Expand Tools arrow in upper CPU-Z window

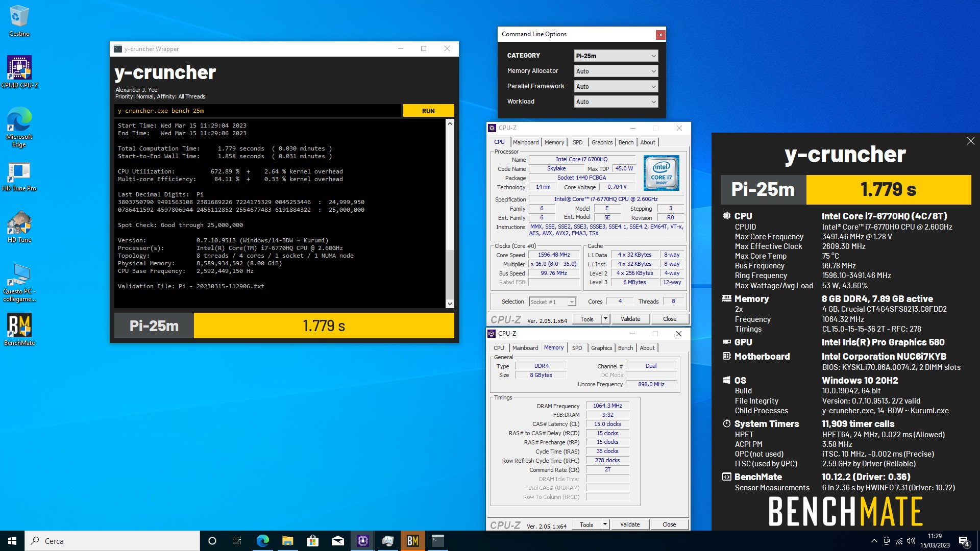[x=605, y=319]
